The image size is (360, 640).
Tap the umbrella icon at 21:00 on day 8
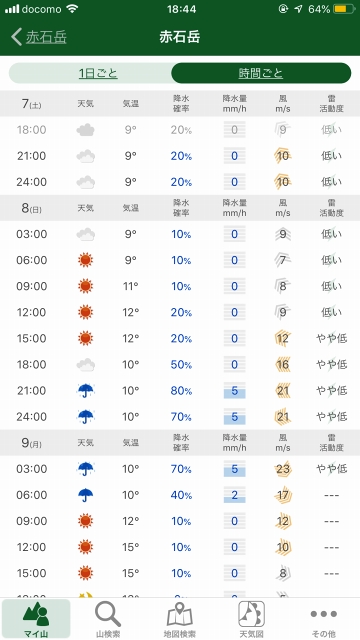(86, 391)
